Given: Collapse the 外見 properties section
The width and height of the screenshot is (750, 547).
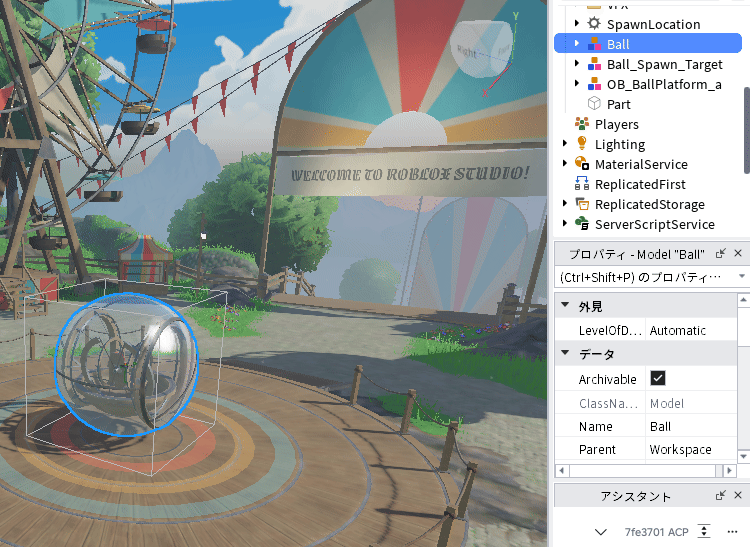Looking at the screenshot, I should click(x=565, y=305).
